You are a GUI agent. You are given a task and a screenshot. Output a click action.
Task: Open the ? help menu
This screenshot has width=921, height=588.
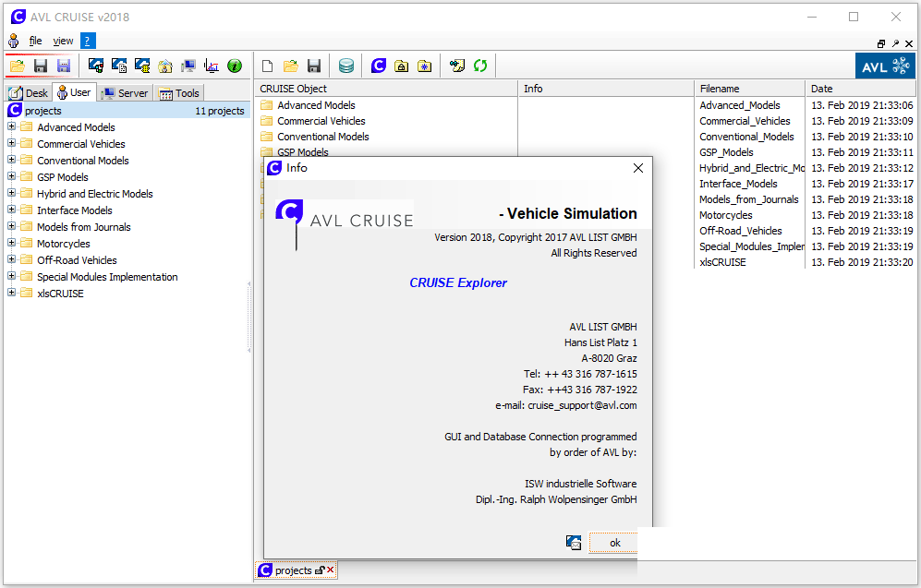tap(87, 41)
